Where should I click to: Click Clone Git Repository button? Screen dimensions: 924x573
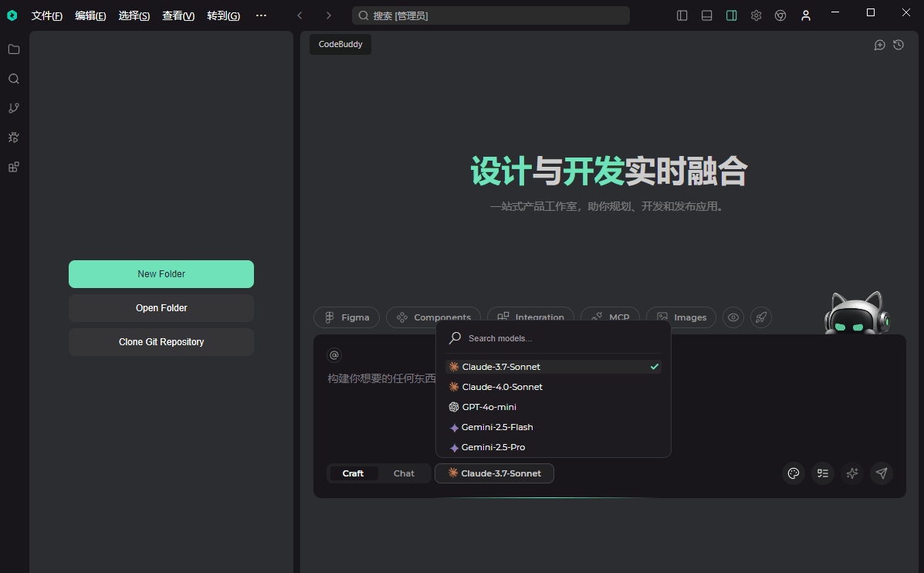pyautogui.click(x=161, y=342)
